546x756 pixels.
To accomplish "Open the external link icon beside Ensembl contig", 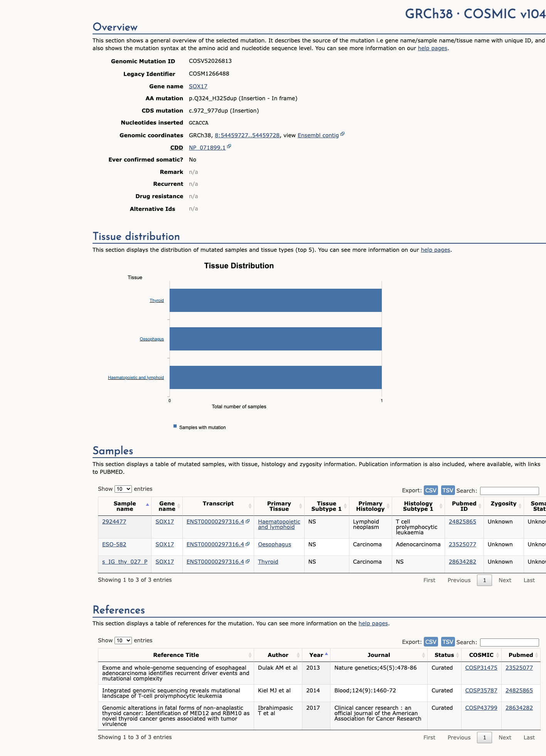I will click(342, 134).
